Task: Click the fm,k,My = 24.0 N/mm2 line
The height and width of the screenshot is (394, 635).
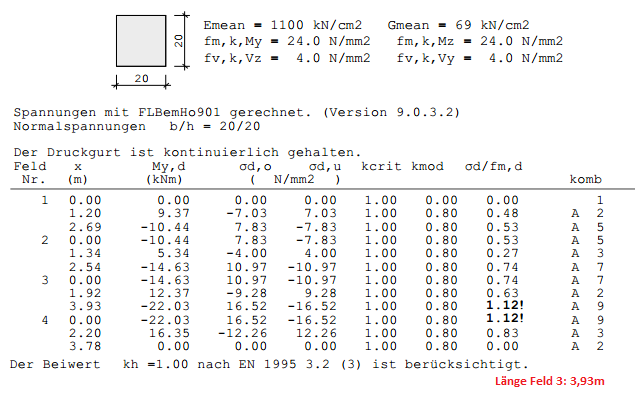Action: [x=287, y=42]
